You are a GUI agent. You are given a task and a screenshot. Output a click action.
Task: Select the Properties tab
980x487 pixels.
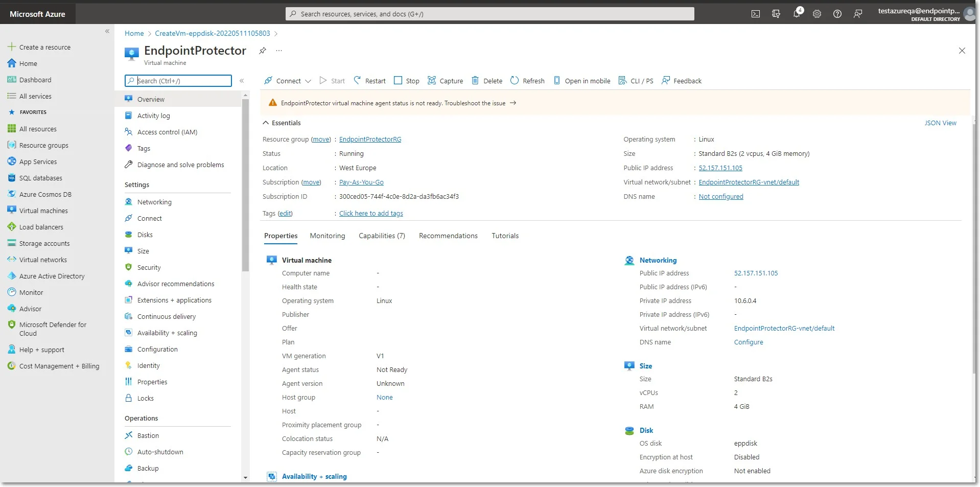coord(281,236)
